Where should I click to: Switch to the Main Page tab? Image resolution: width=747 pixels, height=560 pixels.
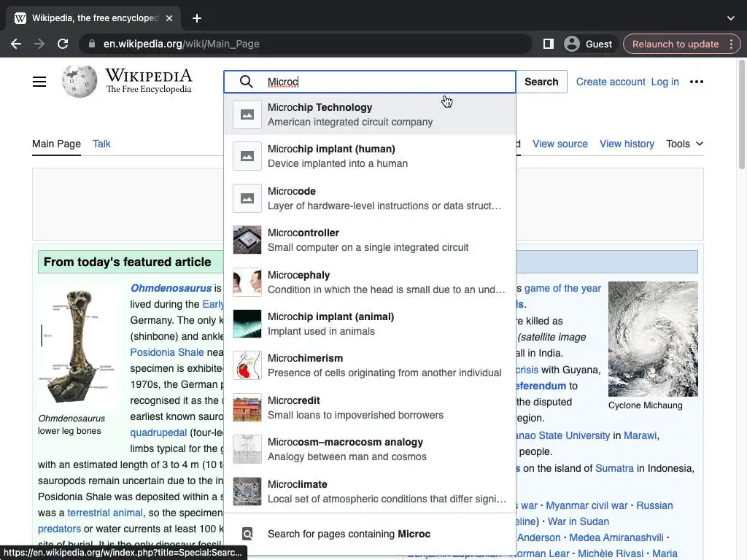click(x=56, y=144)
